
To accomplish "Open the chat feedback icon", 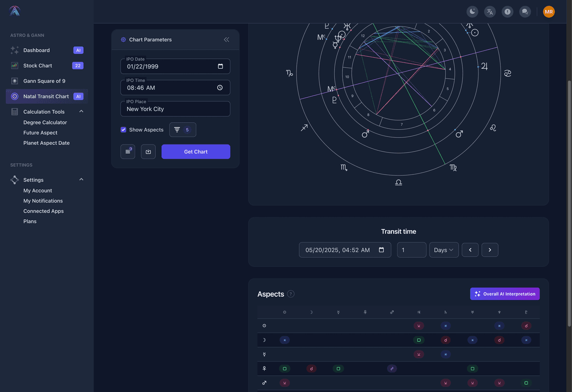I will [525, 11].
